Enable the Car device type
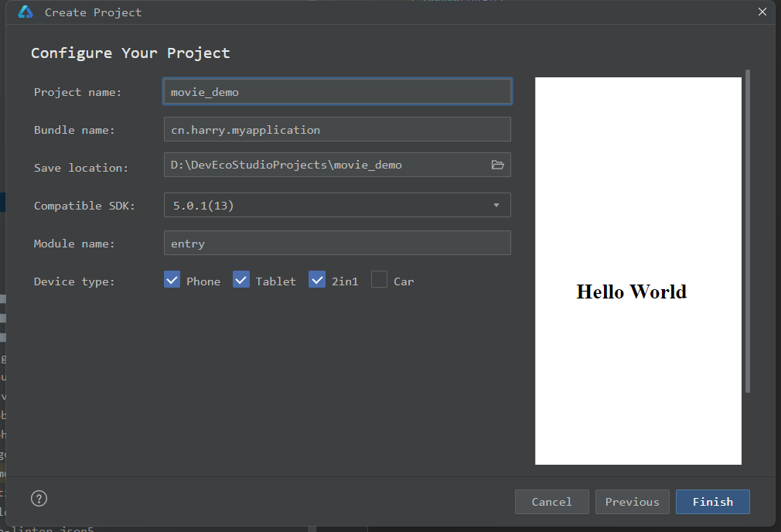781x532 pixels. click(379, 280)
